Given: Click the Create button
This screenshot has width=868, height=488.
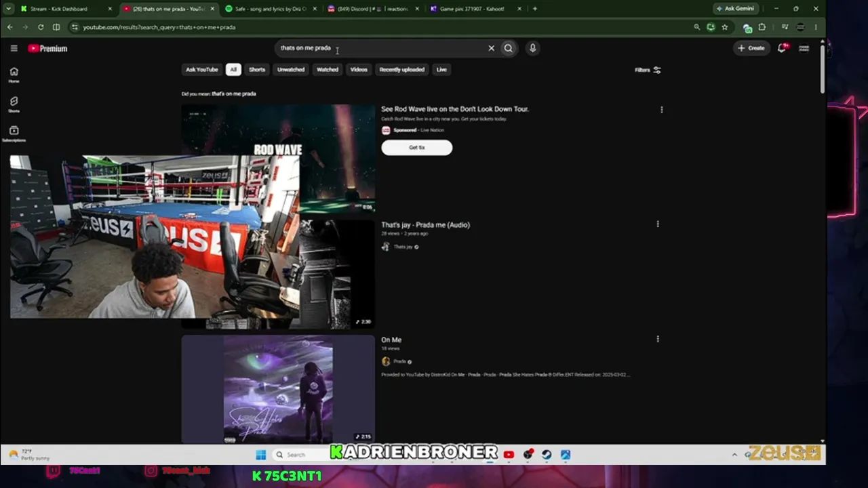Looking at the screenshot, I should click(x=751, y=48).
